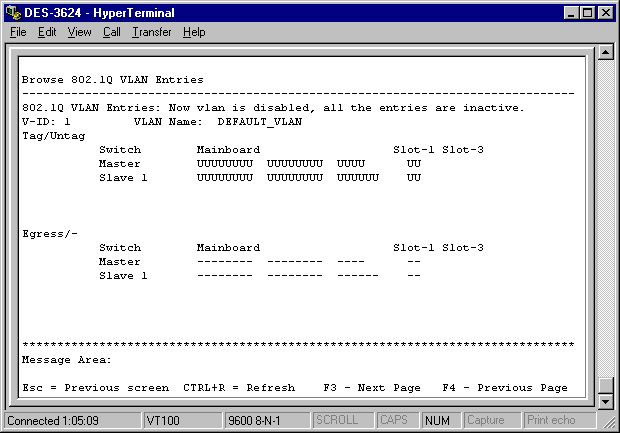Screen dimensions: 620x433
Task: Open the Edit menu
Action: 47,32
